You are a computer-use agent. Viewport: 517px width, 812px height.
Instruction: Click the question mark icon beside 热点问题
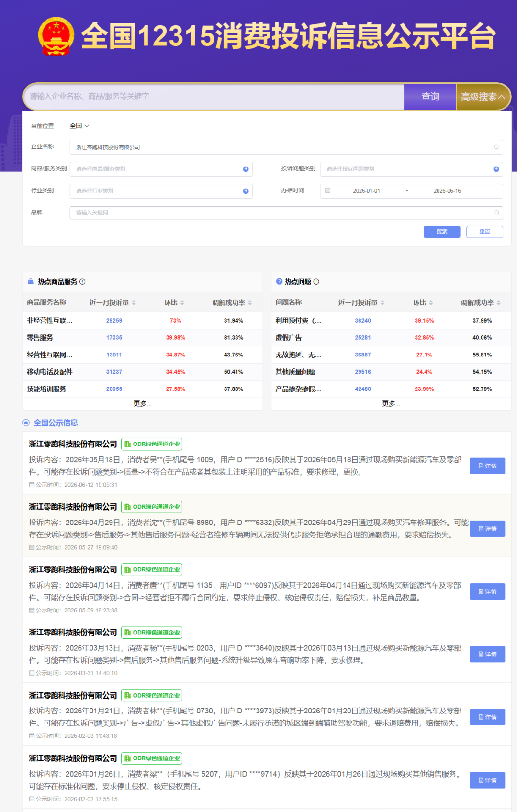point(279,281)
